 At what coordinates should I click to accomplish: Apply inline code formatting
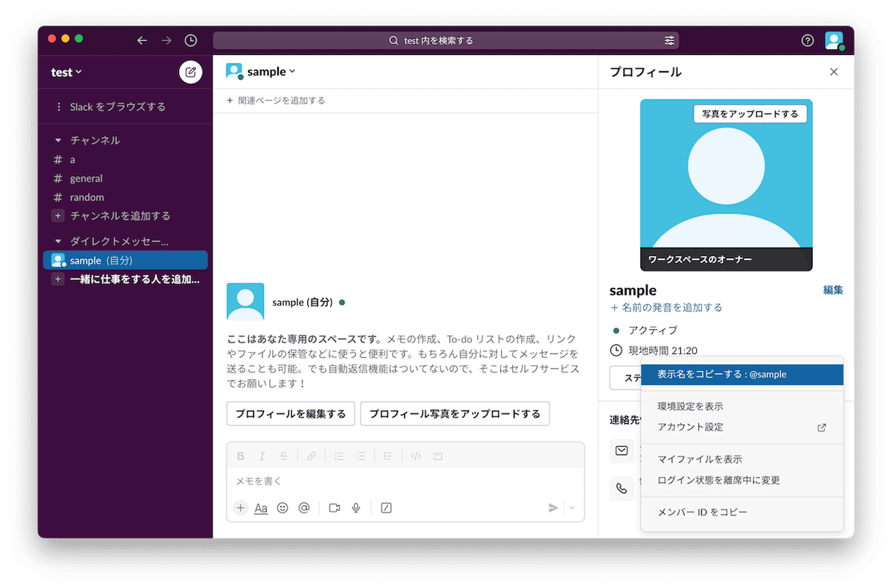416,456
